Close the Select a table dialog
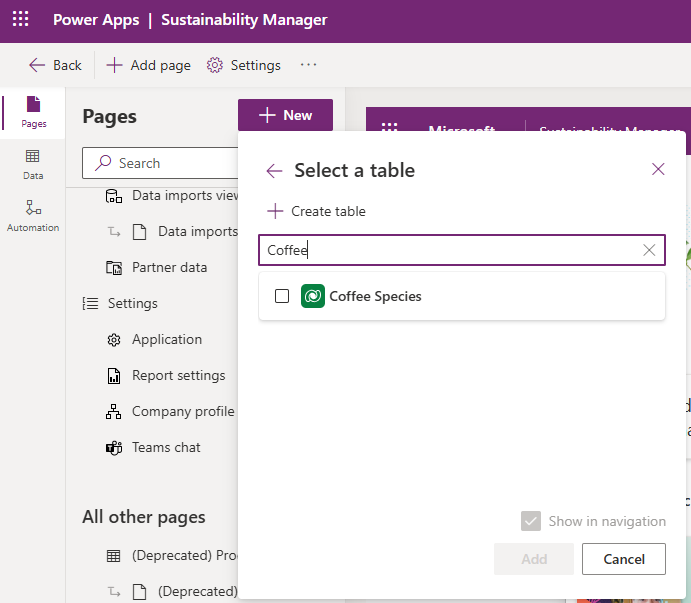 click(658, 169)
